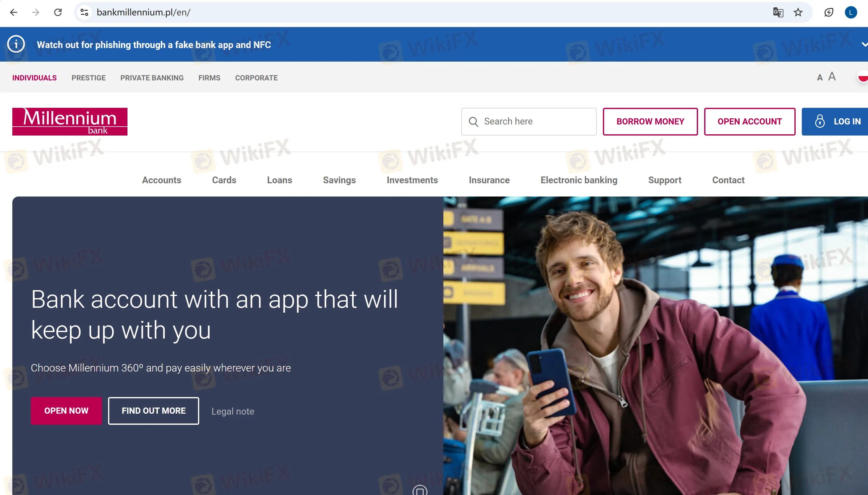Open the browser profile avatar L menu
This screenshot has width=868, height=495.
pos(851,12)
